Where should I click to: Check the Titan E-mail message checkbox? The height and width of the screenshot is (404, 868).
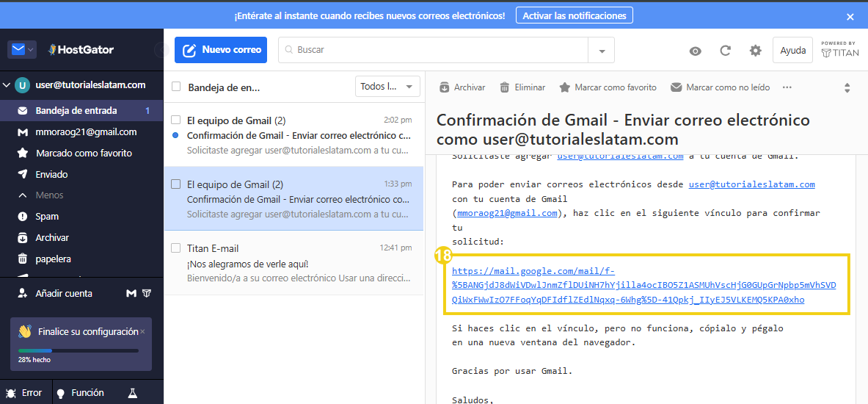point(176,248)
